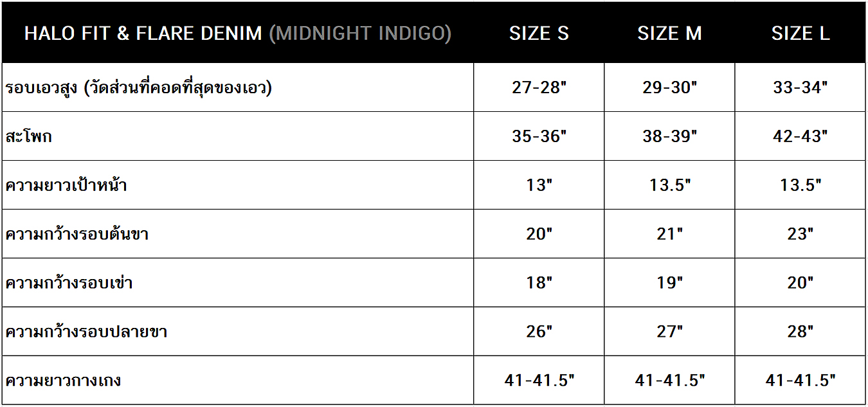This screenshot has width=868, height=407.
Task: Click the MIDNIGHT INDIGO color label
Action: 360,33
